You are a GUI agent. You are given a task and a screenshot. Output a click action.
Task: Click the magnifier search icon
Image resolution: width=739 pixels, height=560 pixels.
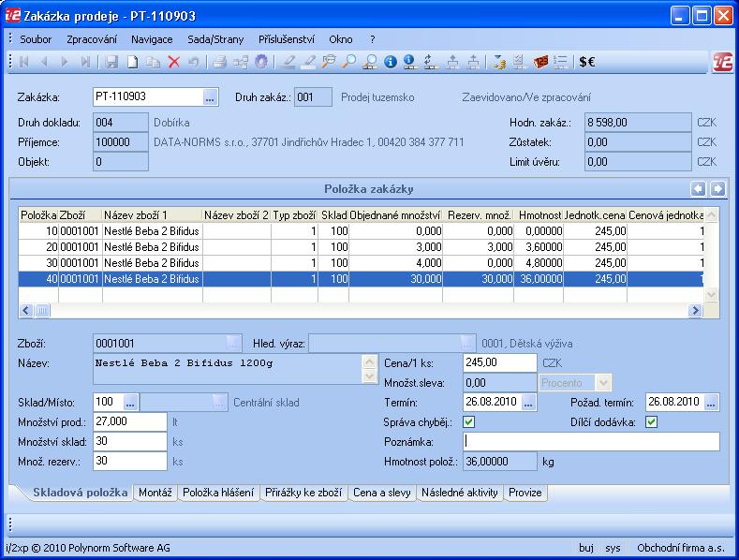tap(348, 62)
